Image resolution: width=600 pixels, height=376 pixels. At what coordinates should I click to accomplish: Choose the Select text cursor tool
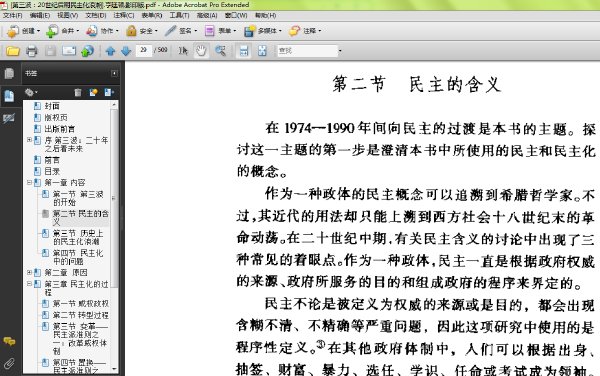(x=183, y=51)
